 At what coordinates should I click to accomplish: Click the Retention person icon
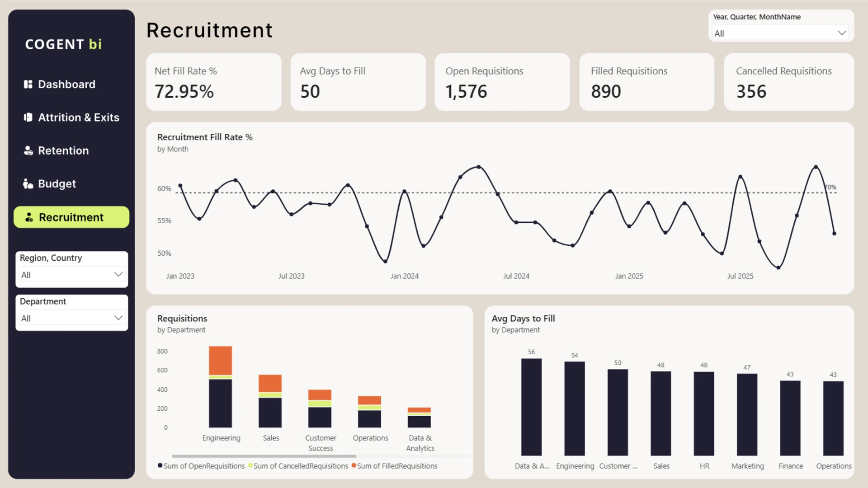tap(28, 150)
